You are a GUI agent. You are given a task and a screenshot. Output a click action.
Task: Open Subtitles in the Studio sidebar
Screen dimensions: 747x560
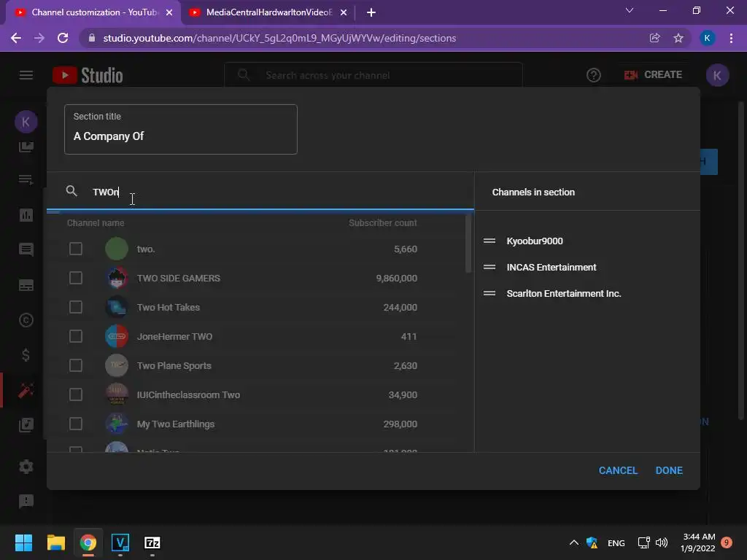click(x=26, y=285)
